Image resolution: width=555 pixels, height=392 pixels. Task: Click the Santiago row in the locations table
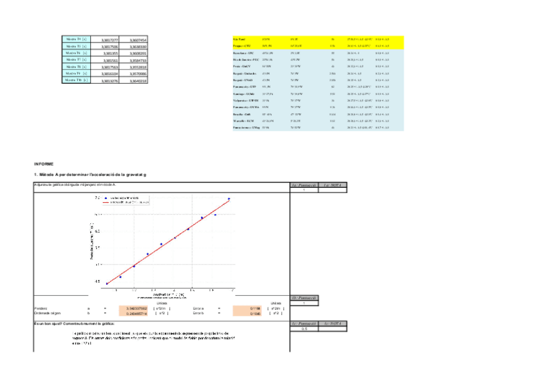(x=318, y=94)
